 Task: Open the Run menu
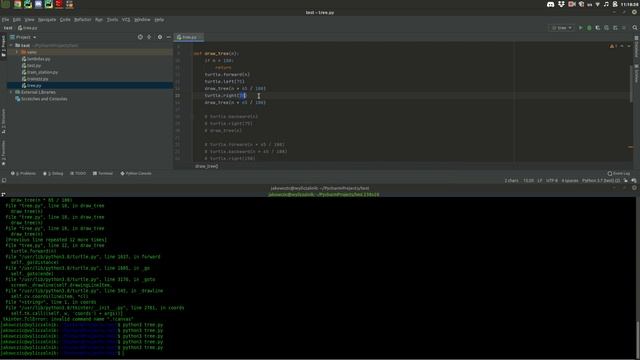tap(99, 20)
